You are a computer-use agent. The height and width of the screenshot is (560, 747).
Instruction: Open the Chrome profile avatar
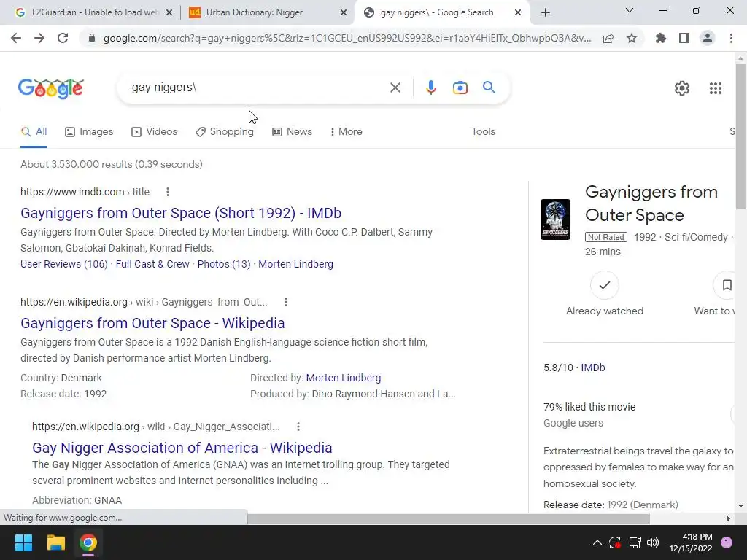tap(708, 38)
